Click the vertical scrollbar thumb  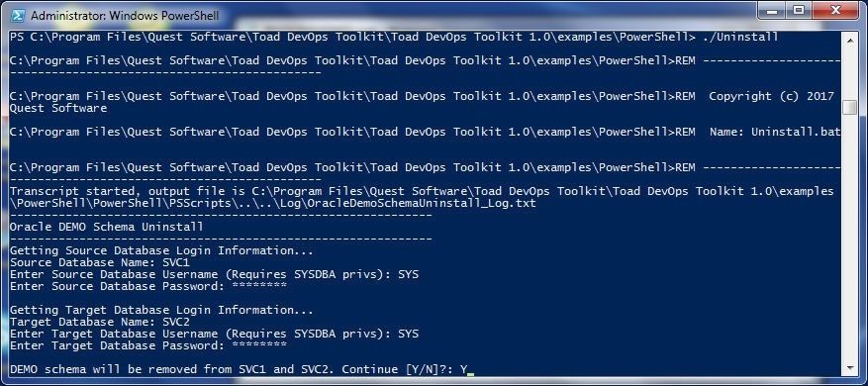pos(849,108)
